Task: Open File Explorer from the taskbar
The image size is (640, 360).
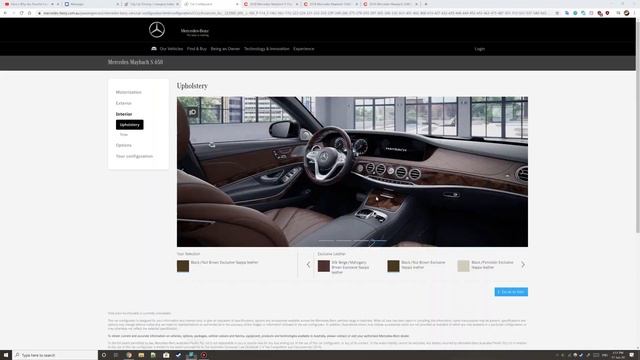Action: tap(141, 355)
